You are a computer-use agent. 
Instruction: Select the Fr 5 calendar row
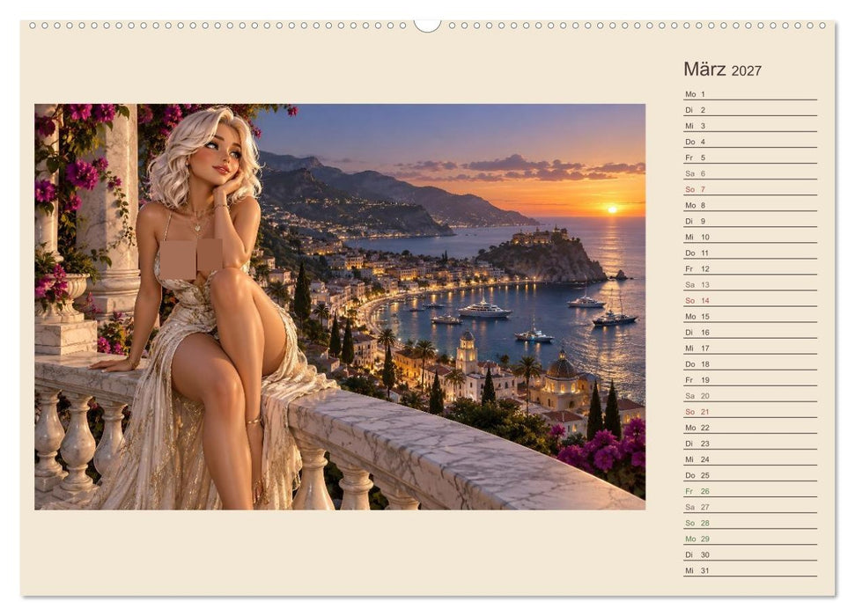point(750,158)
